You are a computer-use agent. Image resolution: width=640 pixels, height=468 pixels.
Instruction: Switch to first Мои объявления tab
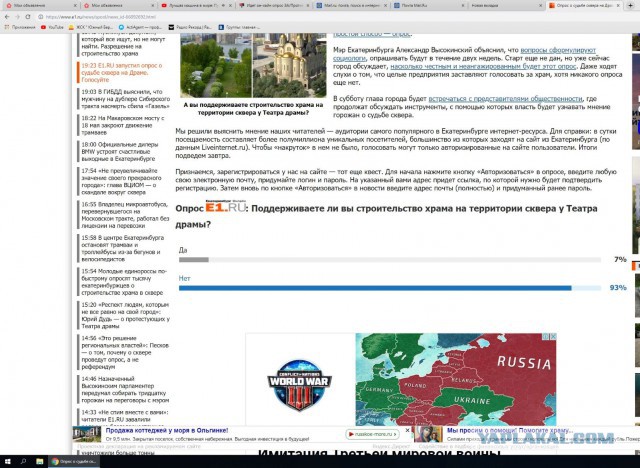[40, 6]
